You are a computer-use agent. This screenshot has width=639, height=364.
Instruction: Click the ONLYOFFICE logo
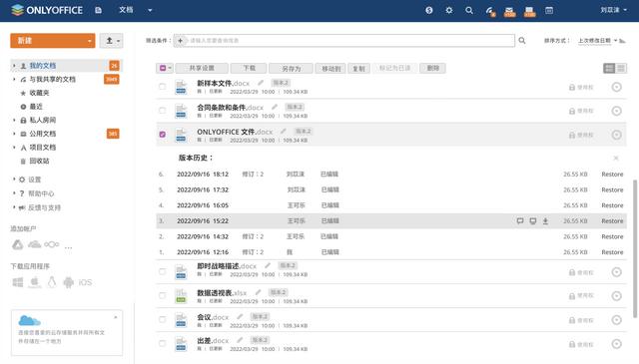pyautogui.click(x=47, y=10)
